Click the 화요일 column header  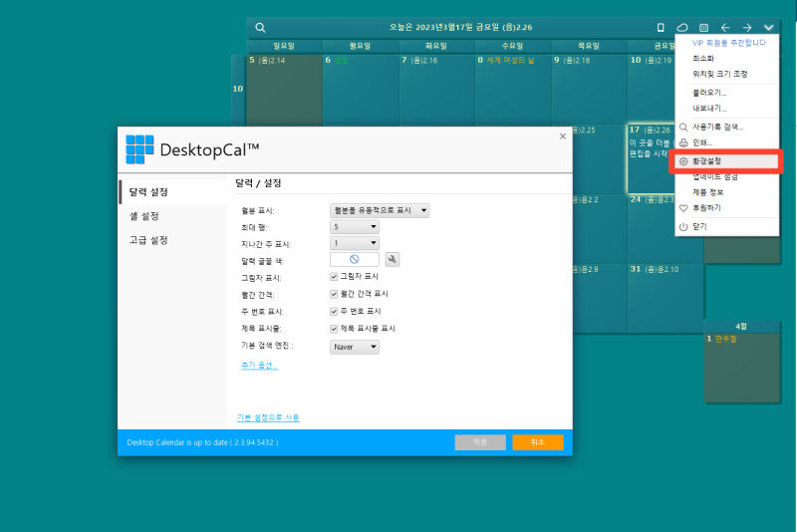point(436,46)
